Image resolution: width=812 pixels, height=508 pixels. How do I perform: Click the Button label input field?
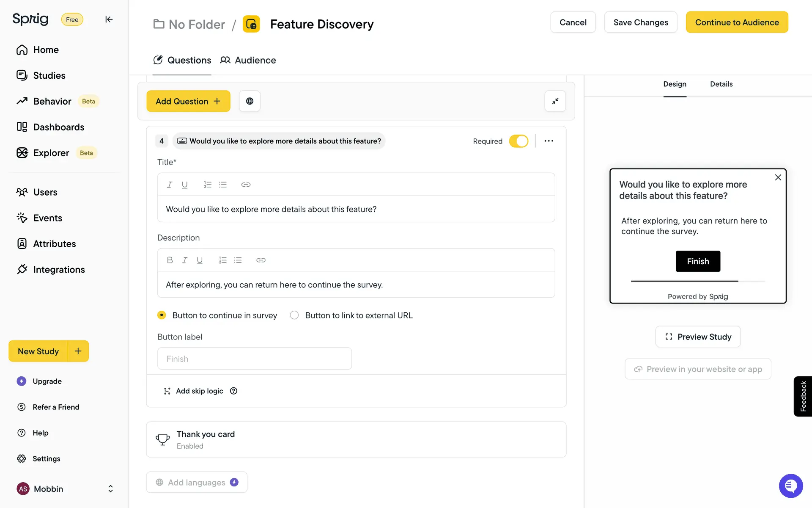click(x=254, y=359)
